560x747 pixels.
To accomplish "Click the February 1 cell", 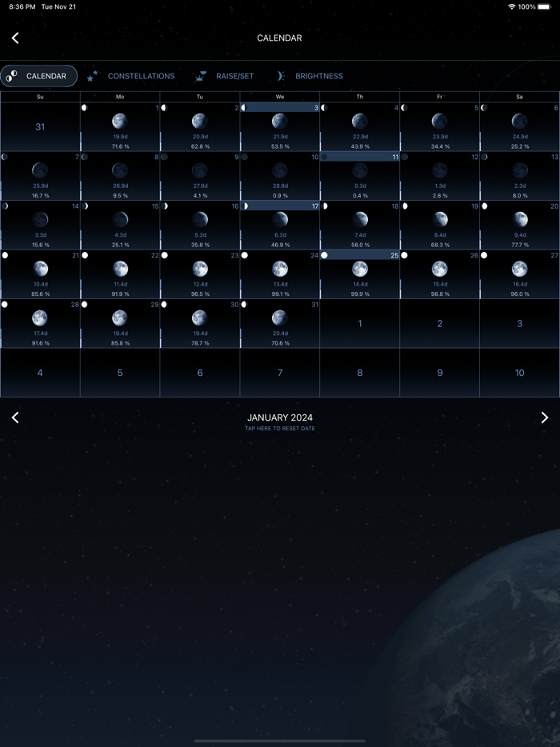I will 360,323.
